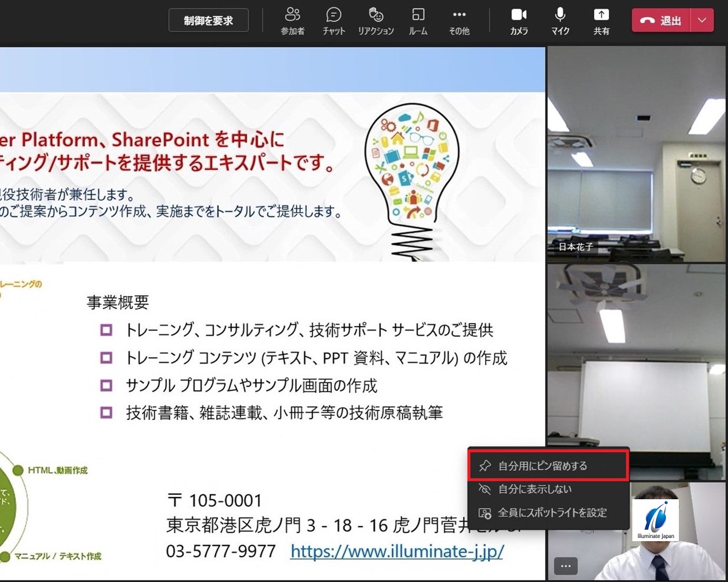Click the HTML、動画作成 label

(57, 470)
